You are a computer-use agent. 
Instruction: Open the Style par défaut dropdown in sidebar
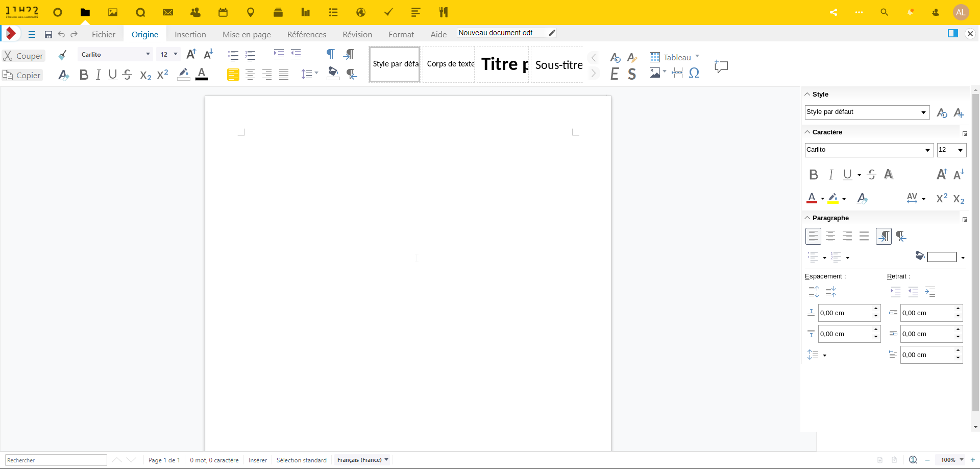pos(923,112)
